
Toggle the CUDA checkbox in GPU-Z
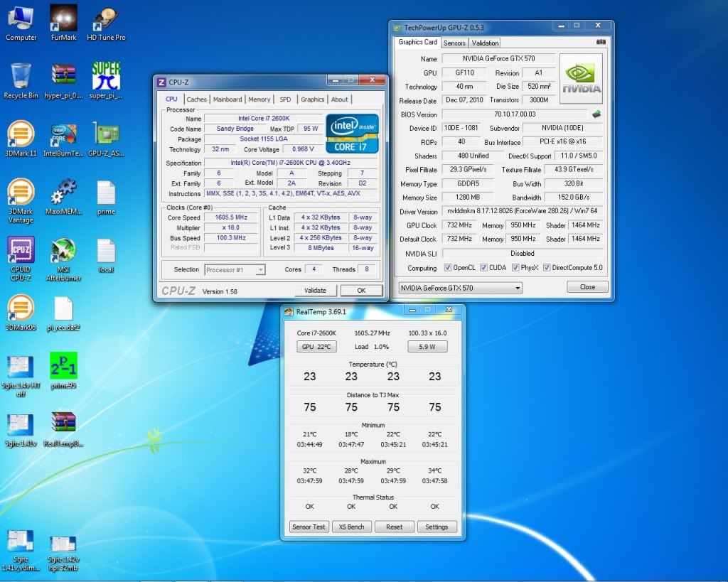click(483, 268)
